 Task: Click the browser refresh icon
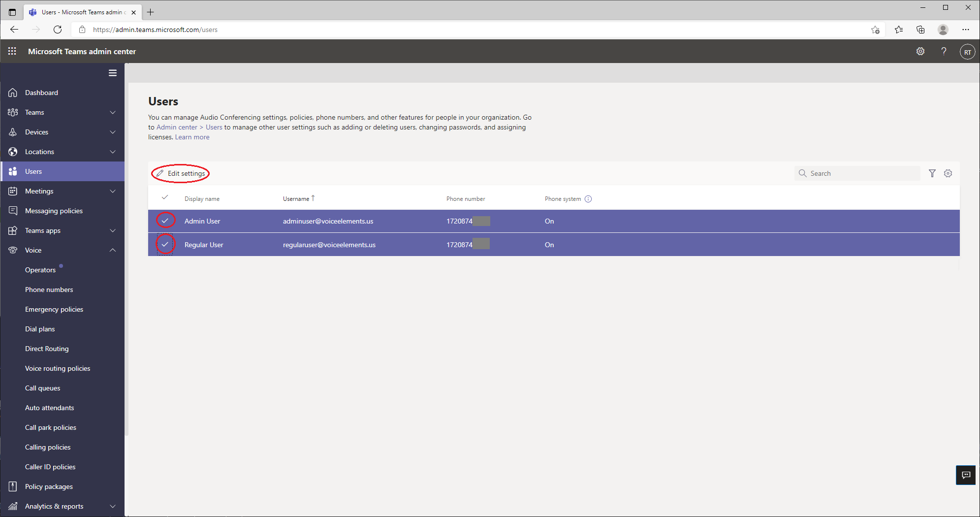(x=58, y=30)
